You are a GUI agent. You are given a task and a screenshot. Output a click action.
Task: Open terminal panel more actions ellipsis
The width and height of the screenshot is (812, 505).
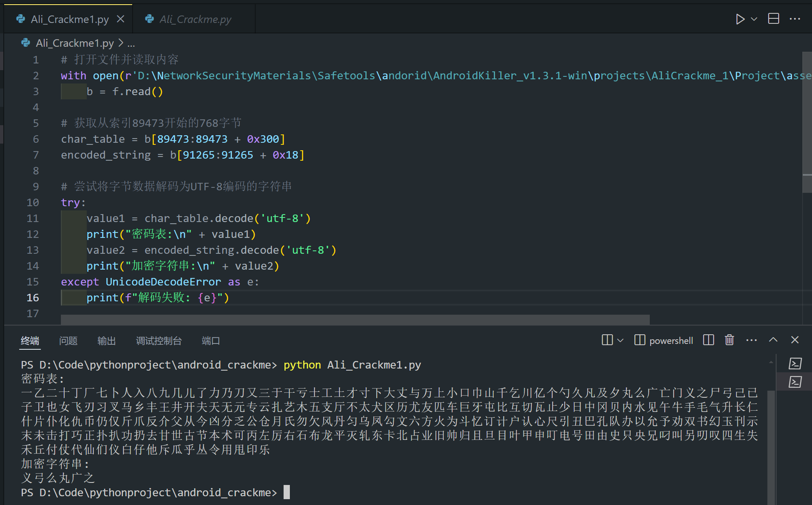click(752, 340)
